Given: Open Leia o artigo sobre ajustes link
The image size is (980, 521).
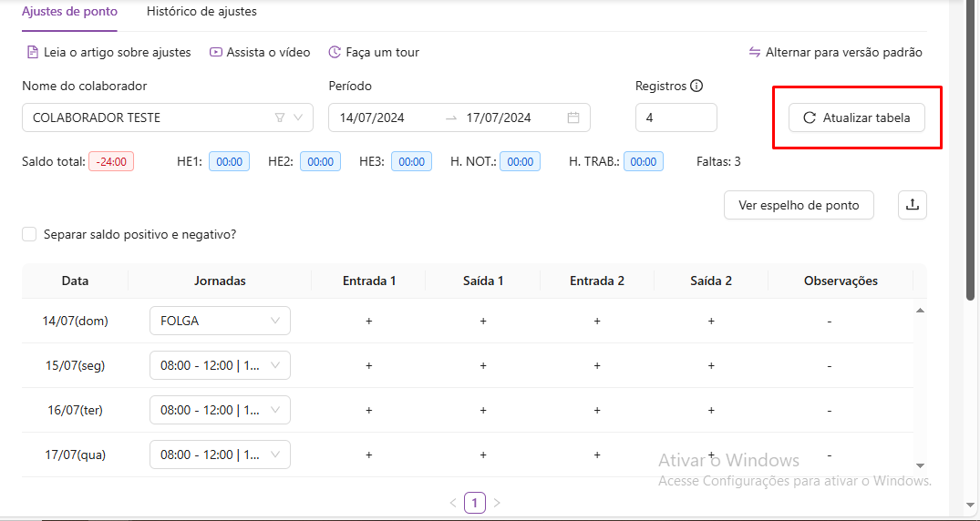Looking at the screenshot, I should [x=108, y=52].
